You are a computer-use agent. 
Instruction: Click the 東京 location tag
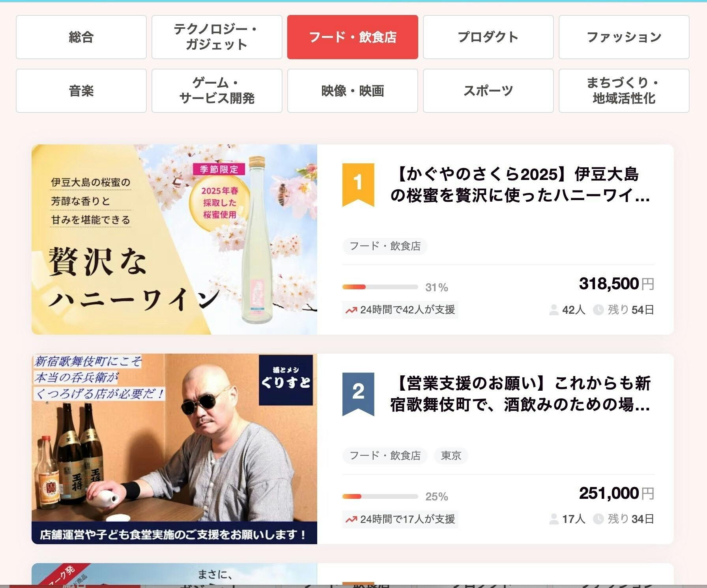pyautogui.click(x=451, y=455)
